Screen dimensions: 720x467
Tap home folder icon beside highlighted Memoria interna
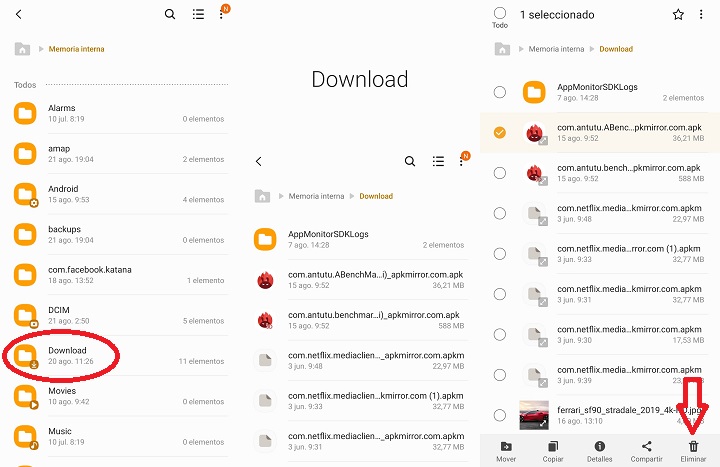pos(22,49)
